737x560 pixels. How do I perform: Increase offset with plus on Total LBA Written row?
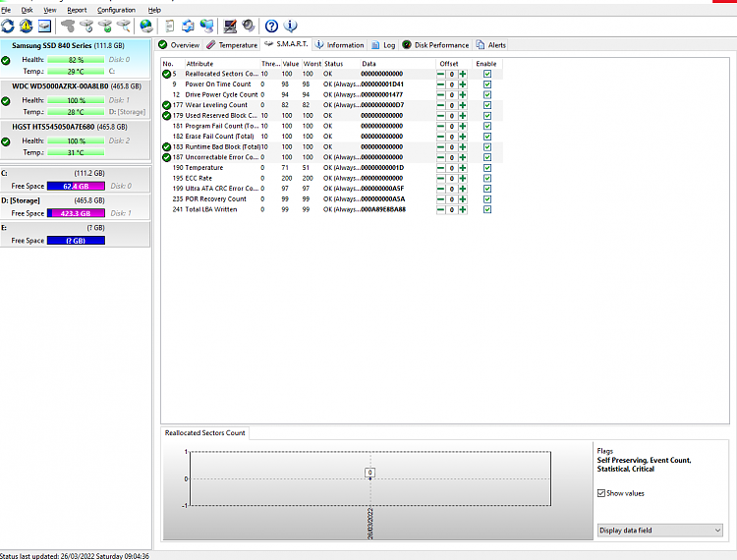coord(463,210)
